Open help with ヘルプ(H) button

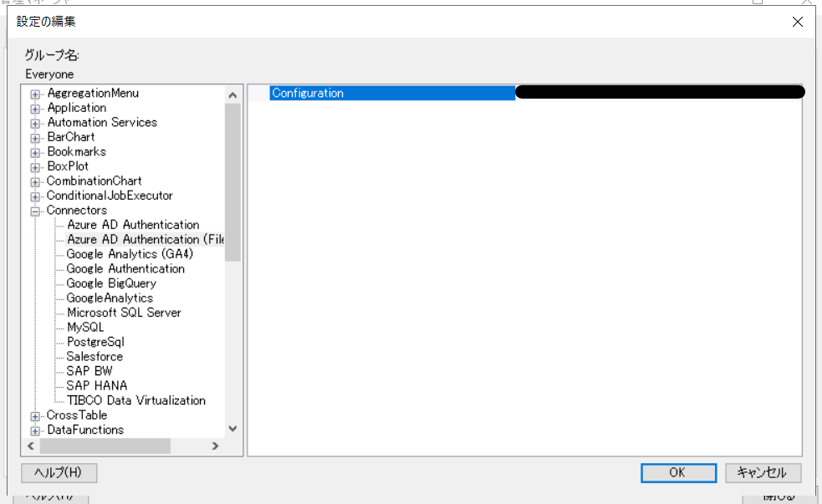[59, 472]
